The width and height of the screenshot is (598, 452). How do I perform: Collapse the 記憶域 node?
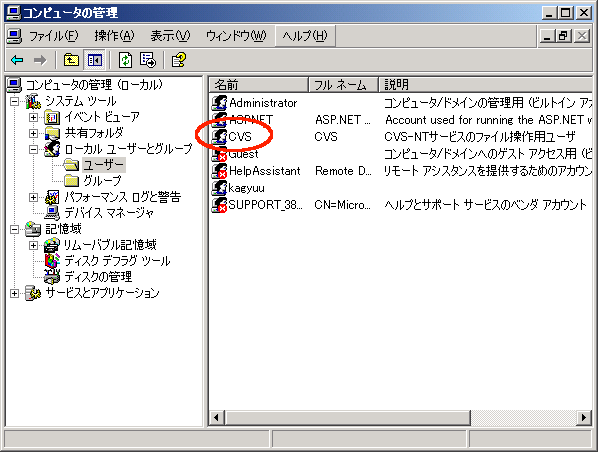click(x=14, y=229)
